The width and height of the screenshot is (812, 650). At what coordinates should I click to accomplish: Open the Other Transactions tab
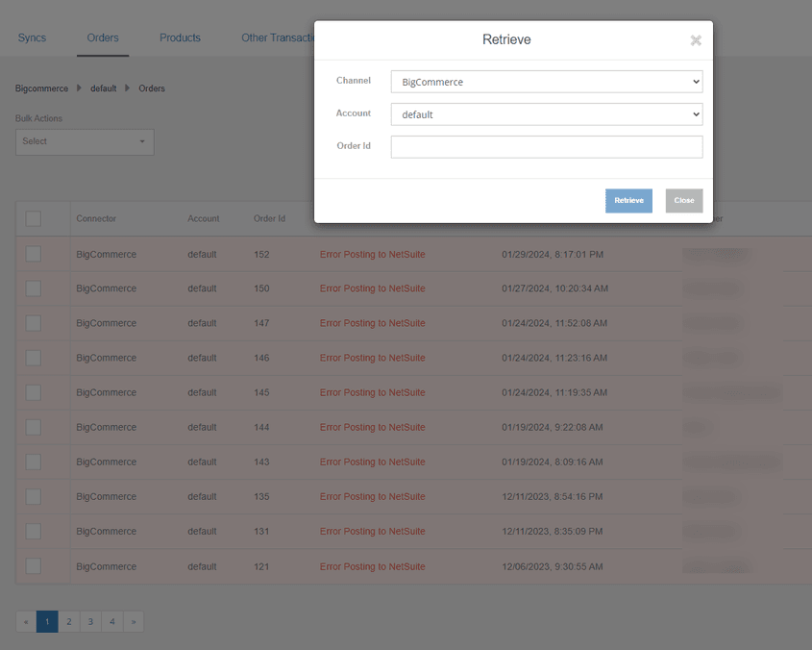(x=278, y=37)
